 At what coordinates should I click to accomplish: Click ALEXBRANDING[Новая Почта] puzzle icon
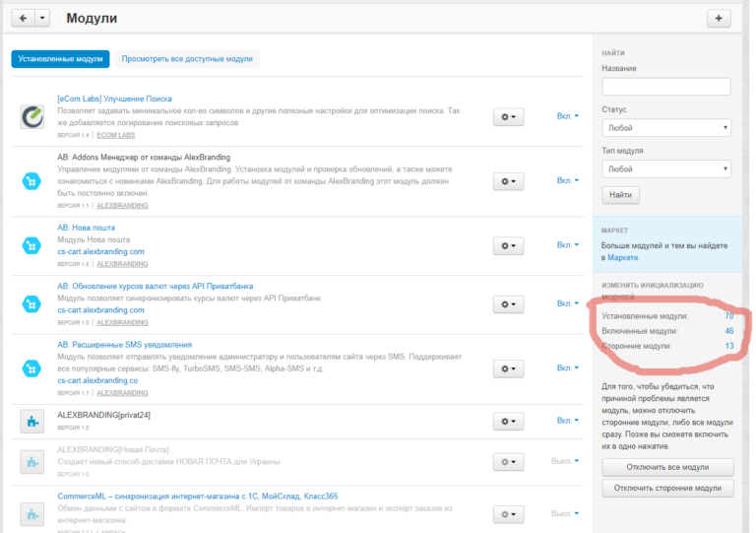click(32, 462)
